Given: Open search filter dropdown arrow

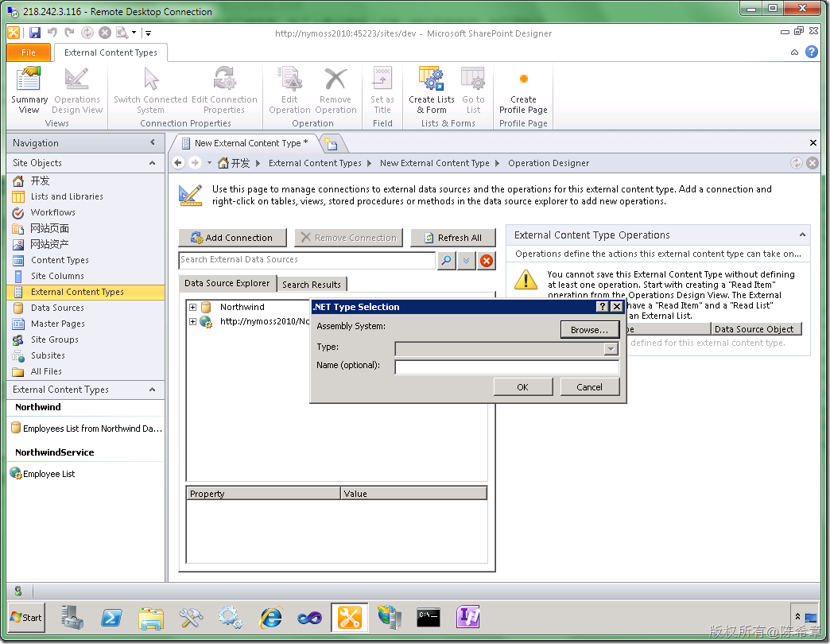Looking at the screenshot, I should [x=467, y=260].
